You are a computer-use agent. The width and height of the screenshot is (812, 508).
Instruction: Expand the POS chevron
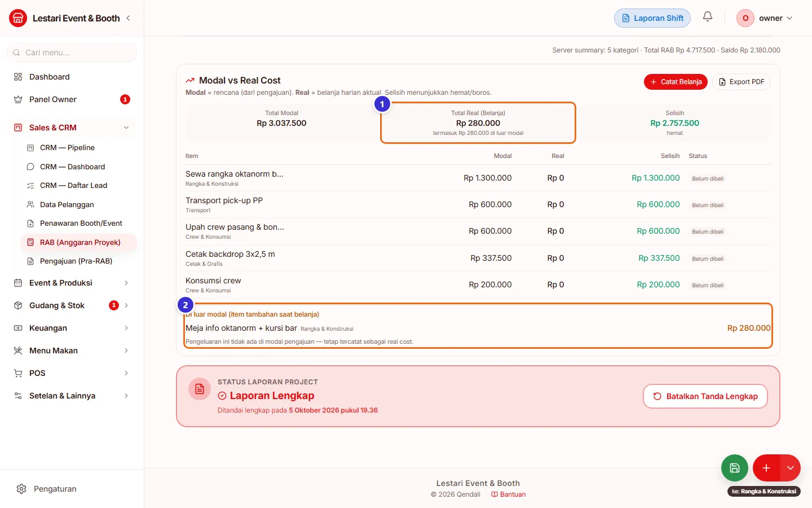pos(126,373)
